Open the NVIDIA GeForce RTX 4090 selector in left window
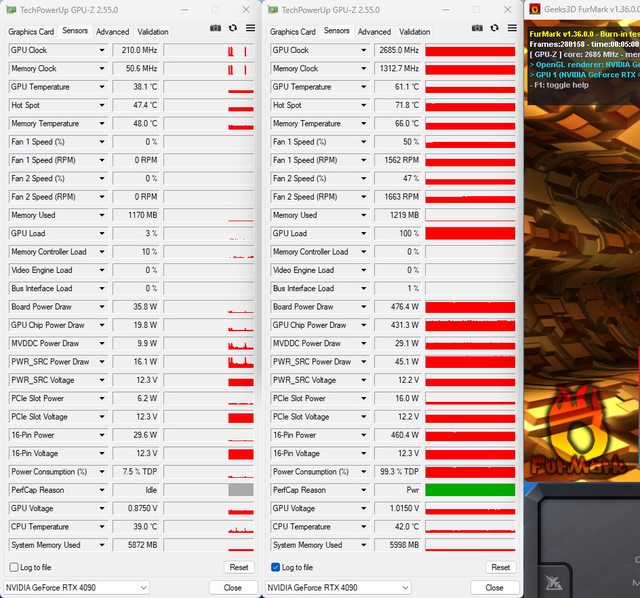640x598 pixels. tap(77, 587)
